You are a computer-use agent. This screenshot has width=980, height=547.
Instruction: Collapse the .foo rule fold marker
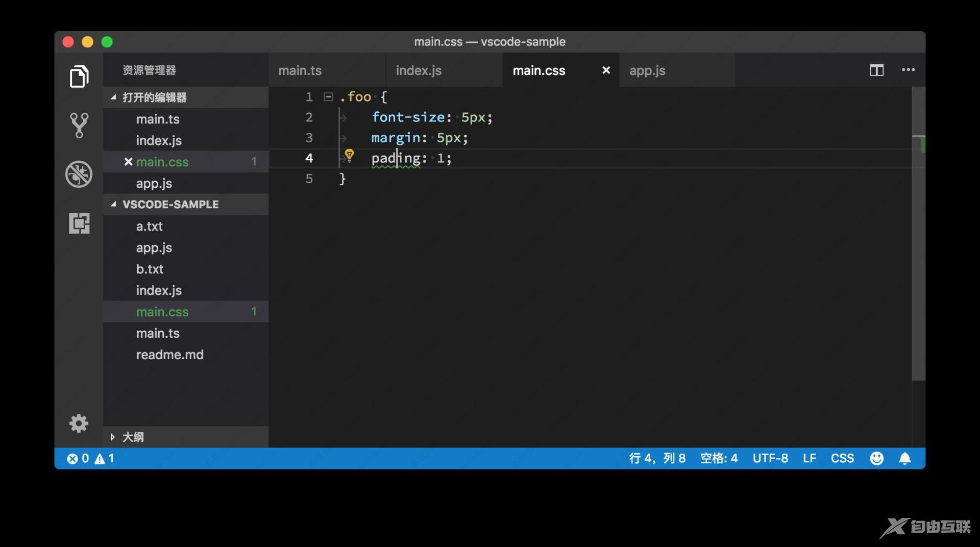[328, 96]
